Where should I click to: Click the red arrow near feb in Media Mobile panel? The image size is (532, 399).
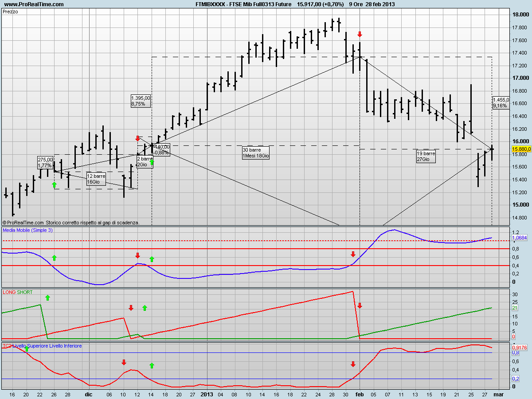click(x=353, y=254)
